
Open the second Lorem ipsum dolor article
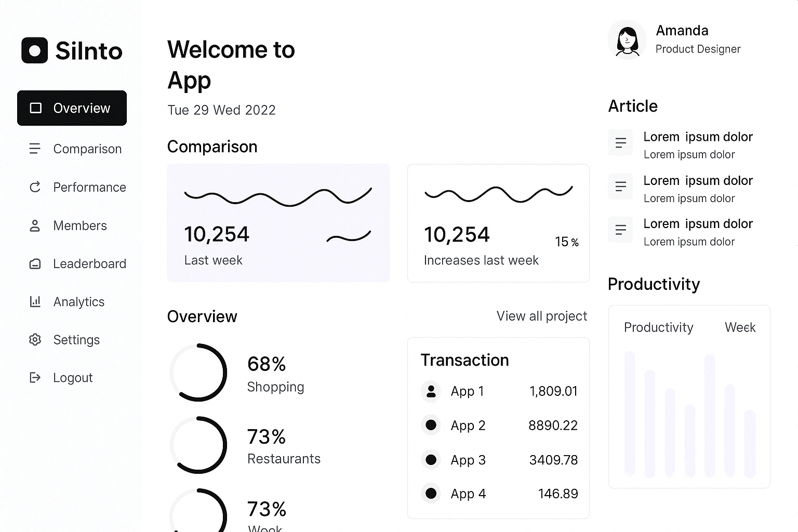698,181
